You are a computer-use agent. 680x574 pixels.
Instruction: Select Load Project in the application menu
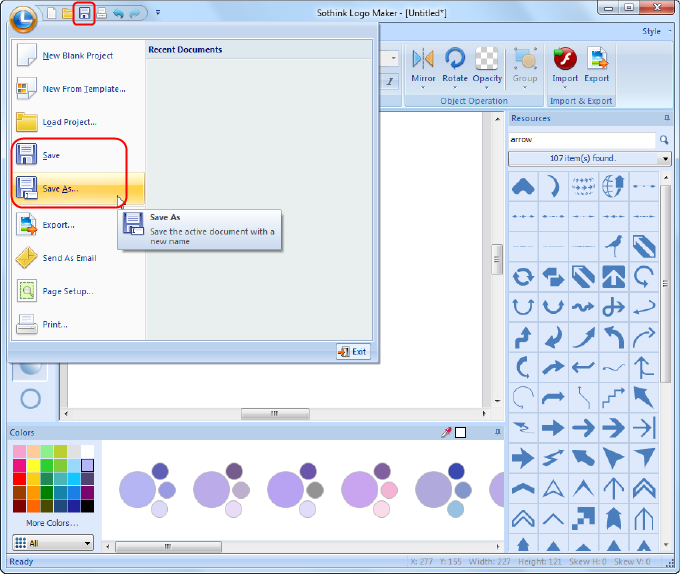pyautogui.click(x=78, y=122)
